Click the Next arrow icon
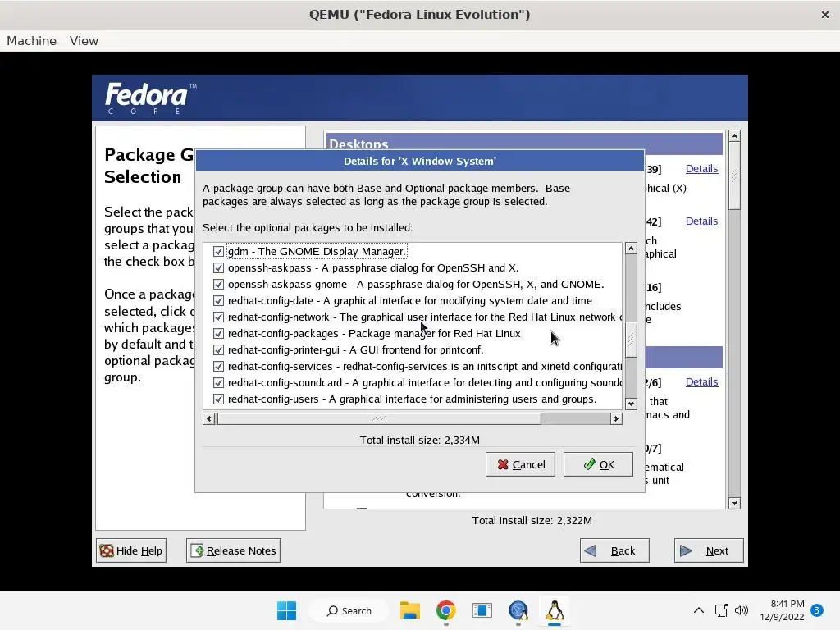This screenshot has height=630, width=840. (686, 550)
